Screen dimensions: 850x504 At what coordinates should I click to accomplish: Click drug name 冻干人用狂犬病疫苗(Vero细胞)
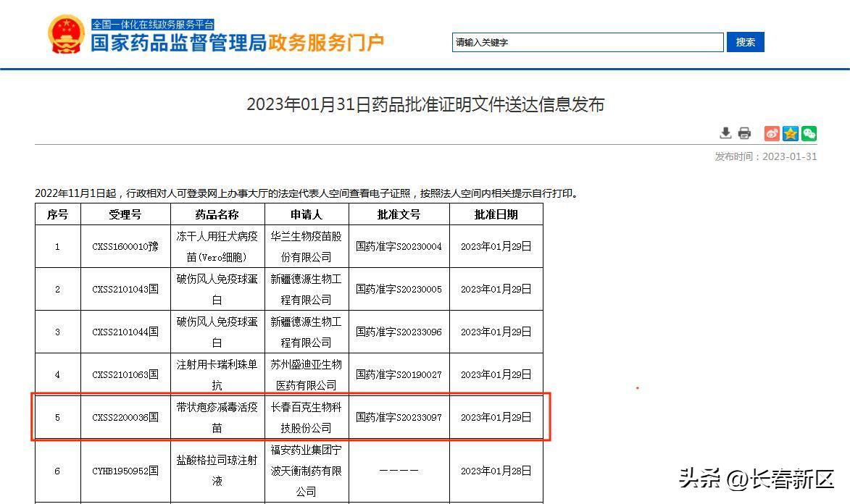point(217,246)
